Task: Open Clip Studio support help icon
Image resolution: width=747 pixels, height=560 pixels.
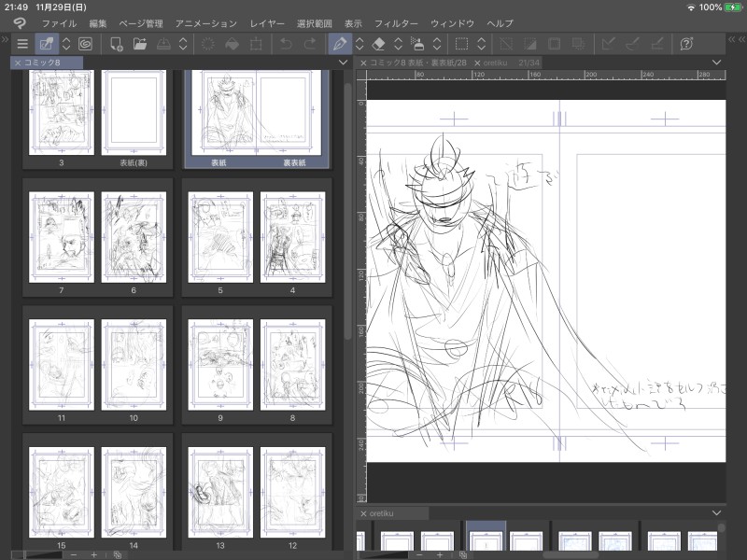Action: [x=686, y=44]
